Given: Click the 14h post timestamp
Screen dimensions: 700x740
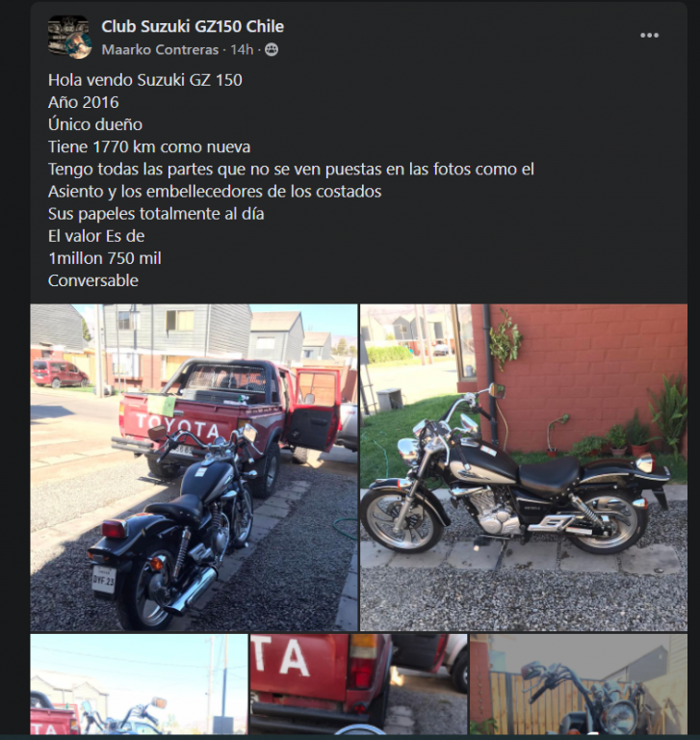Looking at the screenshot, I should pos(242,49).
